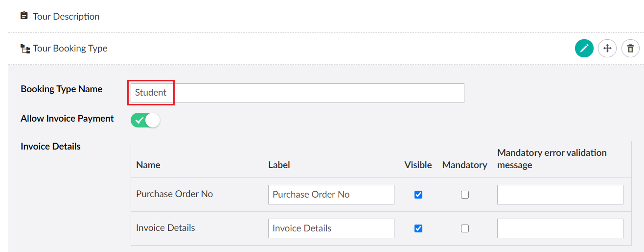This screenshot has height=252, width=644.
Task: Click the Mandatory column header
Action: 464,165
